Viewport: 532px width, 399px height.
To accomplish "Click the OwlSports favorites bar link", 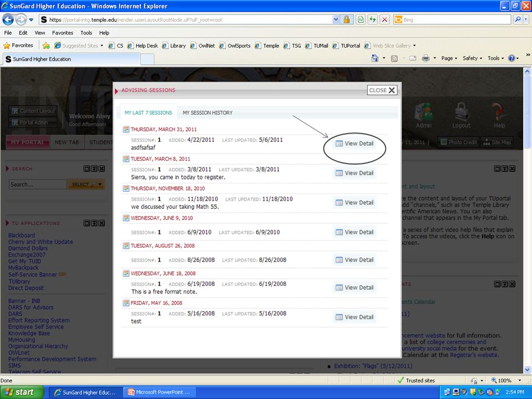I will 235,45.
